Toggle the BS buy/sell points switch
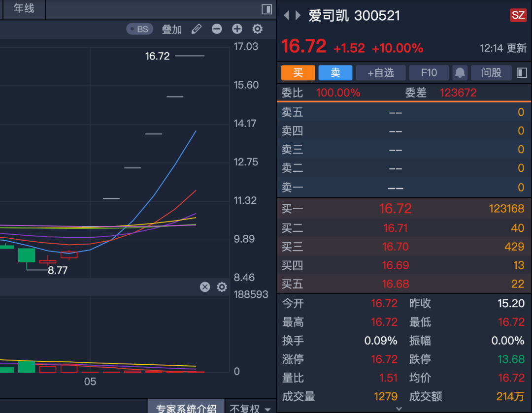Viewport: 532px width, 413px height. [140, 29]
